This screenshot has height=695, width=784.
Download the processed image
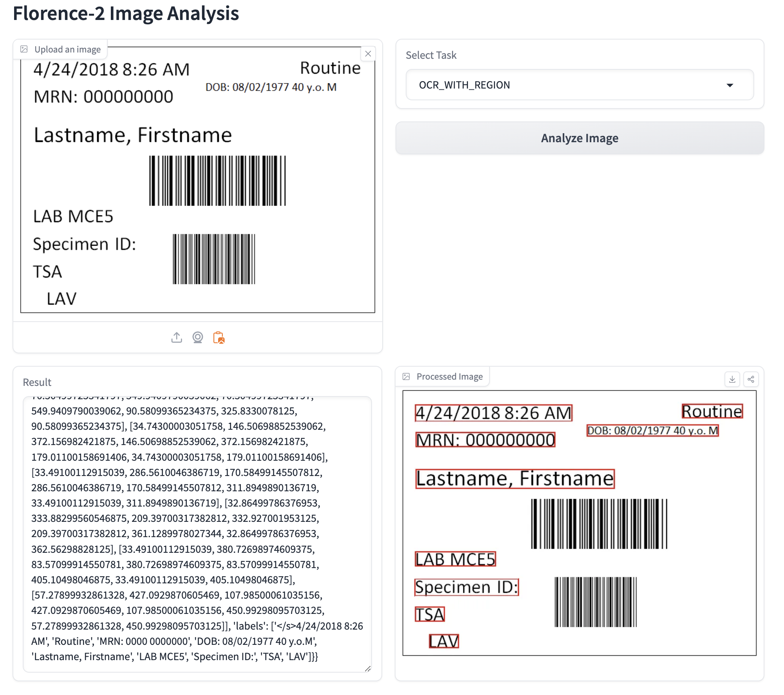[732, 379]
